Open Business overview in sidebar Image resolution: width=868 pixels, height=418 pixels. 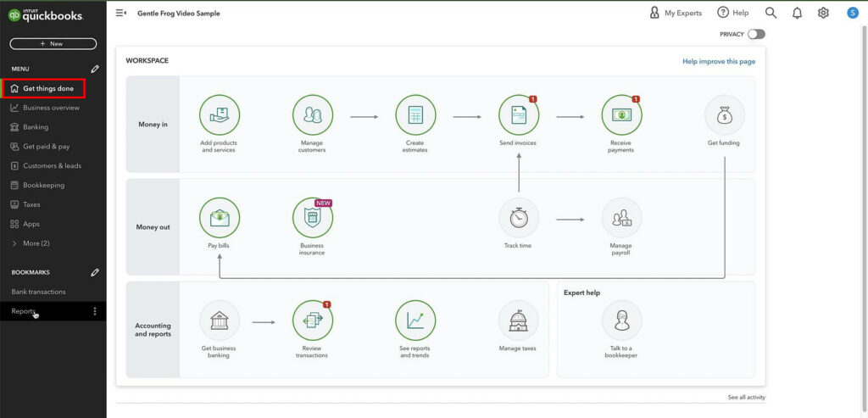click(51, 108)
